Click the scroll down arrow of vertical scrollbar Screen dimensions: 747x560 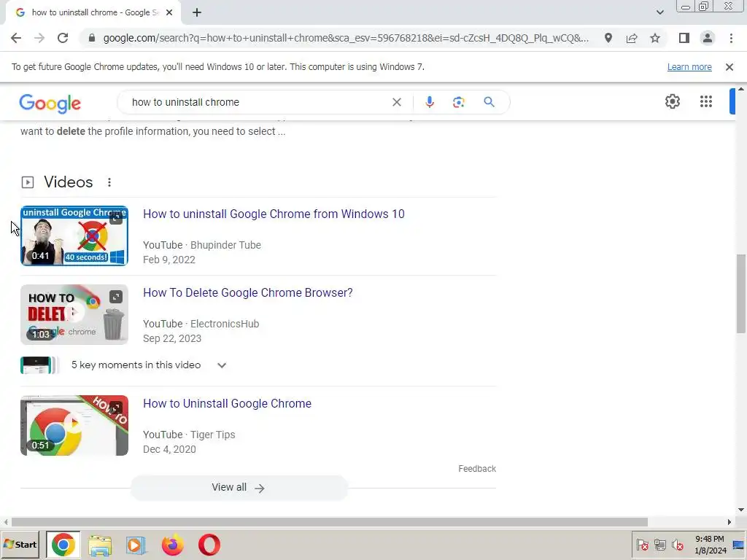741,510
